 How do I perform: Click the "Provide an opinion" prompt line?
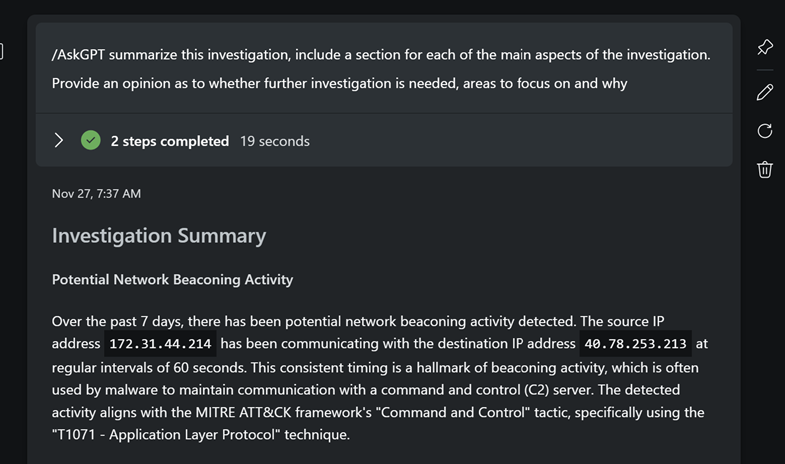click(x=339, y=83)
